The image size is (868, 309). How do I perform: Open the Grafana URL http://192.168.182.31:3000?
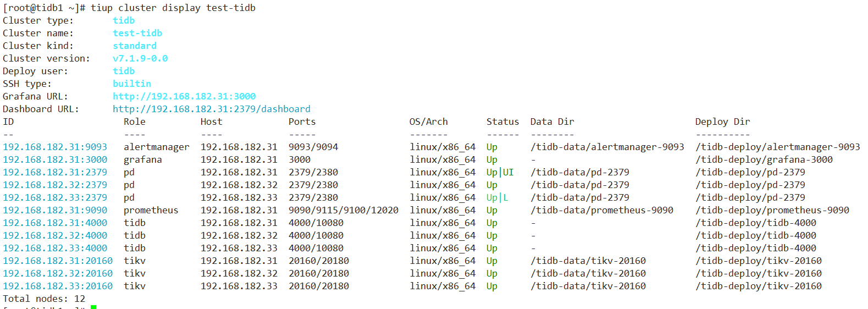click(x=184, y=97)
